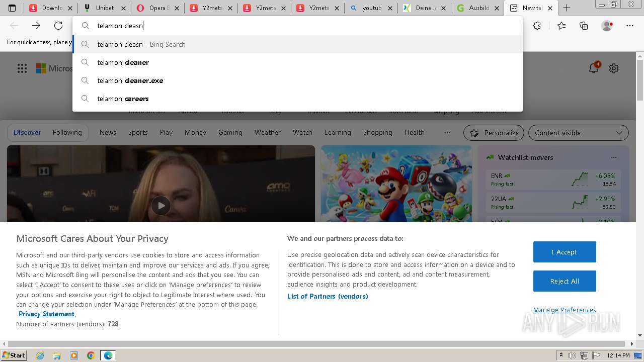The width and height of the screenshot is (644, 362).
Task: Open File Explorer from taskbar
Action: coord(57,355)
